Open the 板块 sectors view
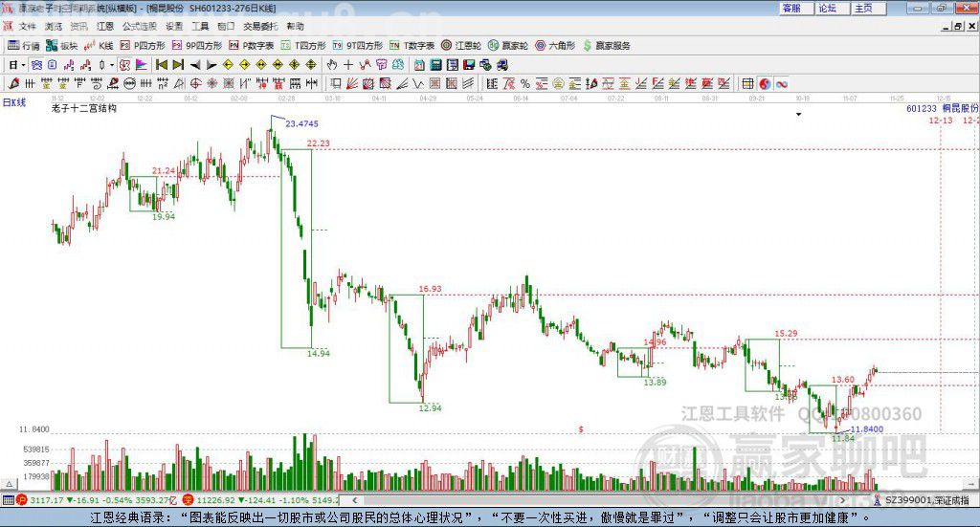Screen dimensions: 980x527 (61, 46)
